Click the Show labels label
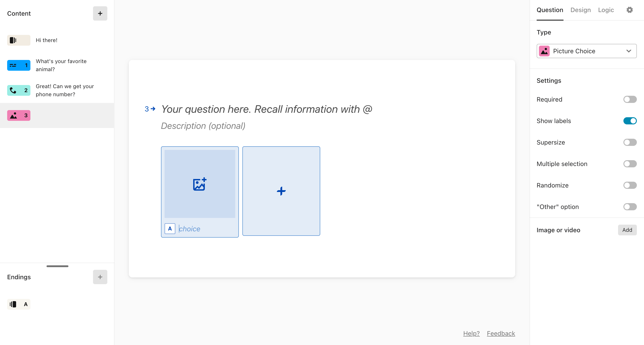The width and height of the screenshot is (644, 345). 553,121
